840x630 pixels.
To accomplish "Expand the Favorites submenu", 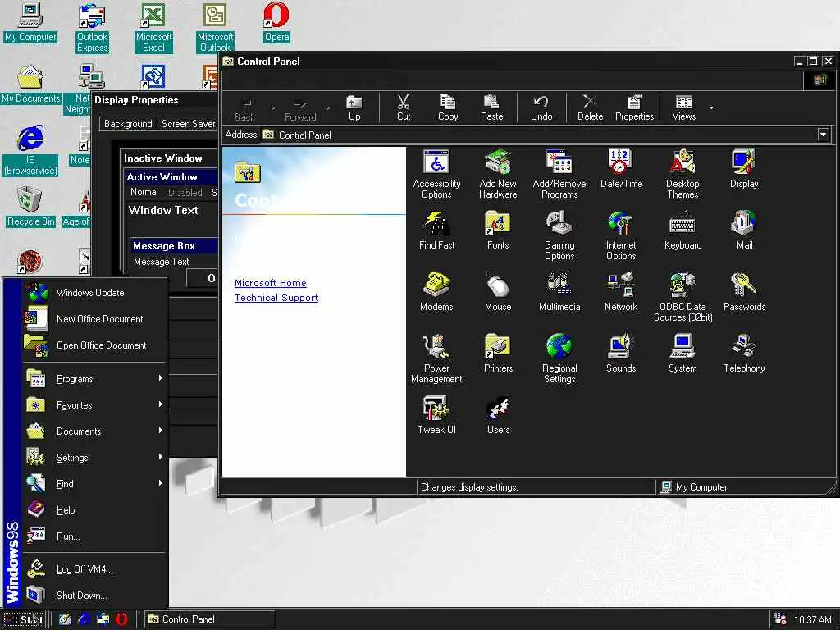I will (95, 405).
